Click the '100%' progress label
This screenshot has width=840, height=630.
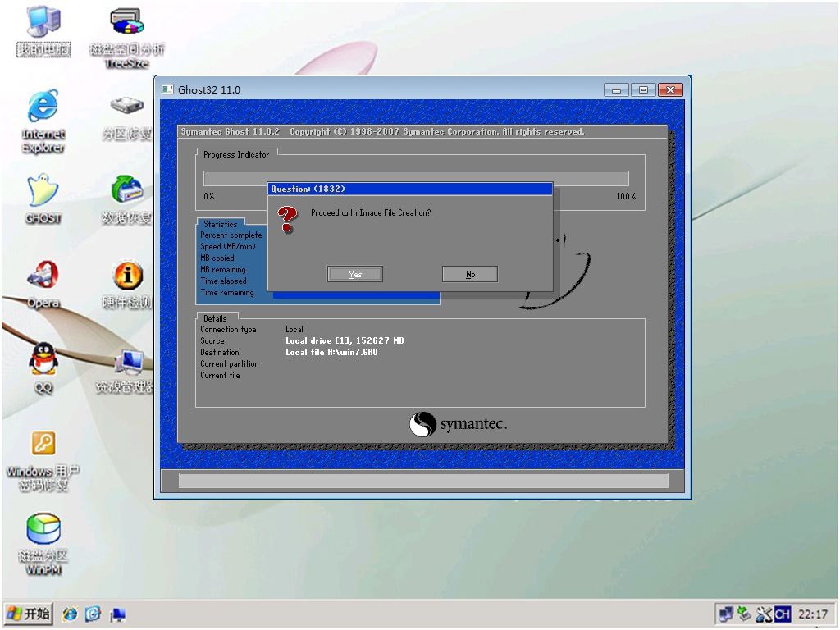pos(625,197)
